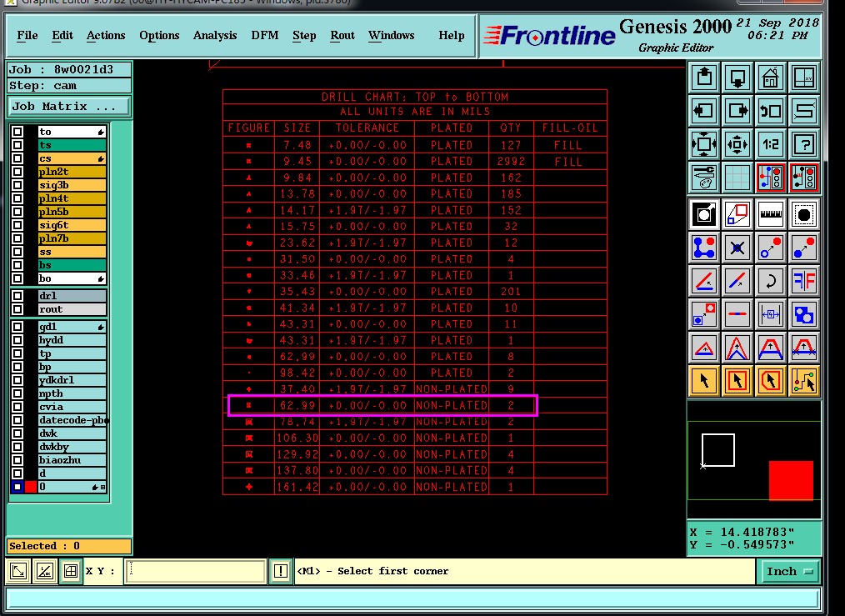Image resolution: width=845 pixels, height=616 pixels.
Task: Click the black circle with arrow icon
Action: pos(704,214)
